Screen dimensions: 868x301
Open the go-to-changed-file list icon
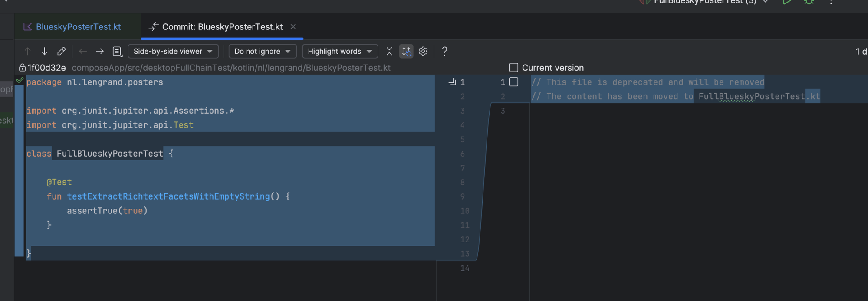(117, 51)
